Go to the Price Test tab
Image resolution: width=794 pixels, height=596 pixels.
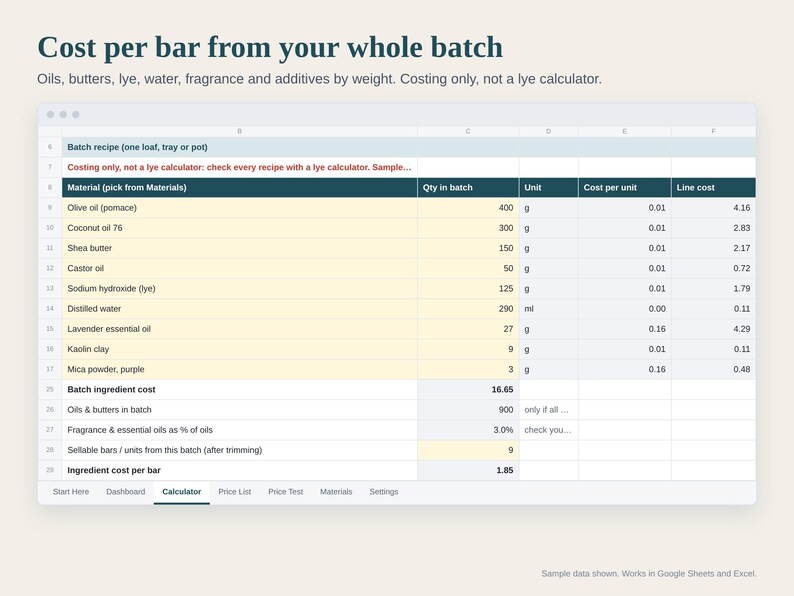pyautogui.click(x=286, y=492)
